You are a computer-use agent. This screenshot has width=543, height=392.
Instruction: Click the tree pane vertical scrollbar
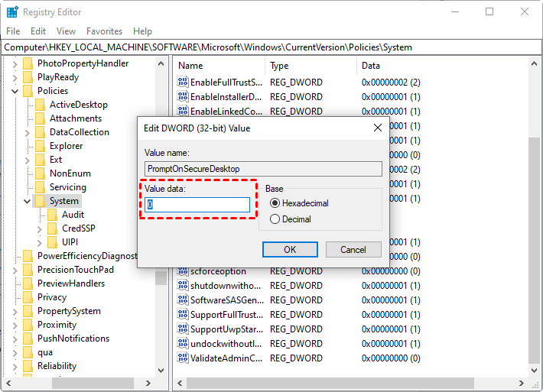click(161, 229)
